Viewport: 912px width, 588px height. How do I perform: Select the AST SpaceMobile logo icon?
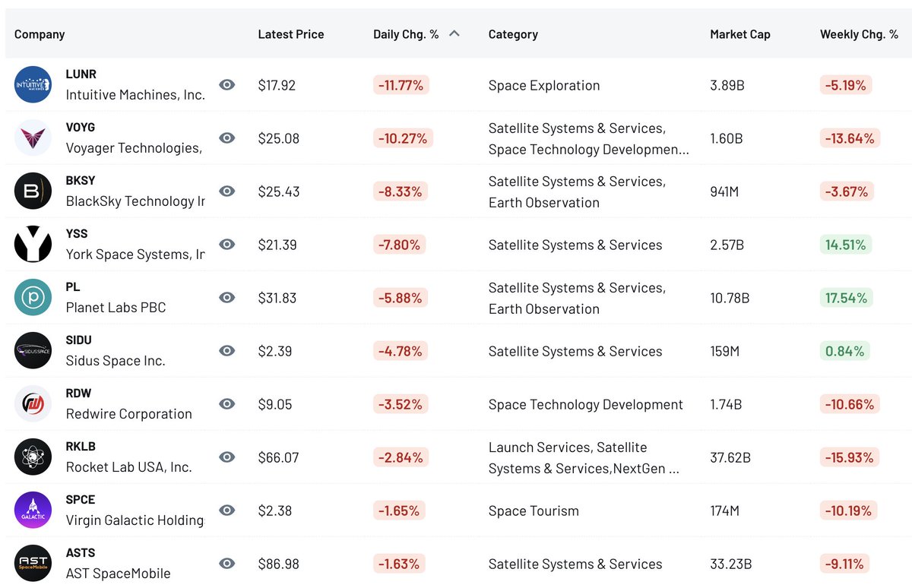(33, 563)
